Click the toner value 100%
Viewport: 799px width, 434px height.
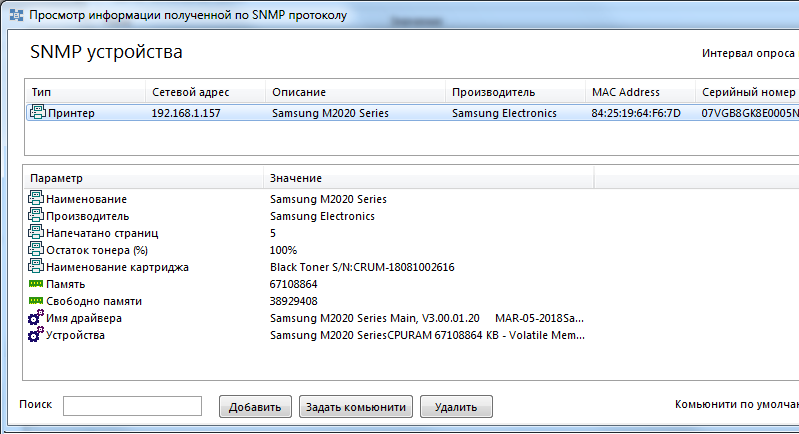[283, 250]
